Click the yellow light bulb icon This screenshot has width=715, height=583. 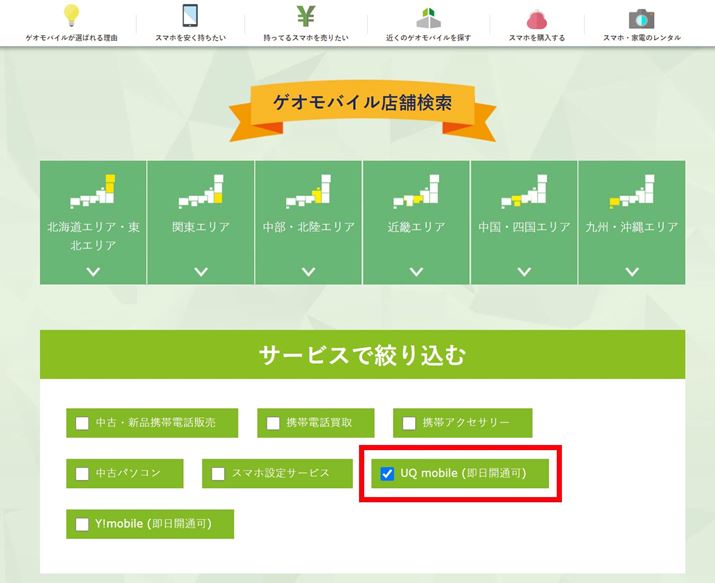[x=72, y=15]
